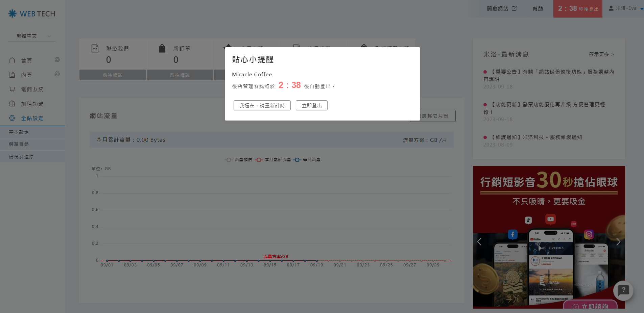The height and width of the screenshot is (313, 644).
Task: Click the 聯絡我們 document icon
Action: [95, 49]
